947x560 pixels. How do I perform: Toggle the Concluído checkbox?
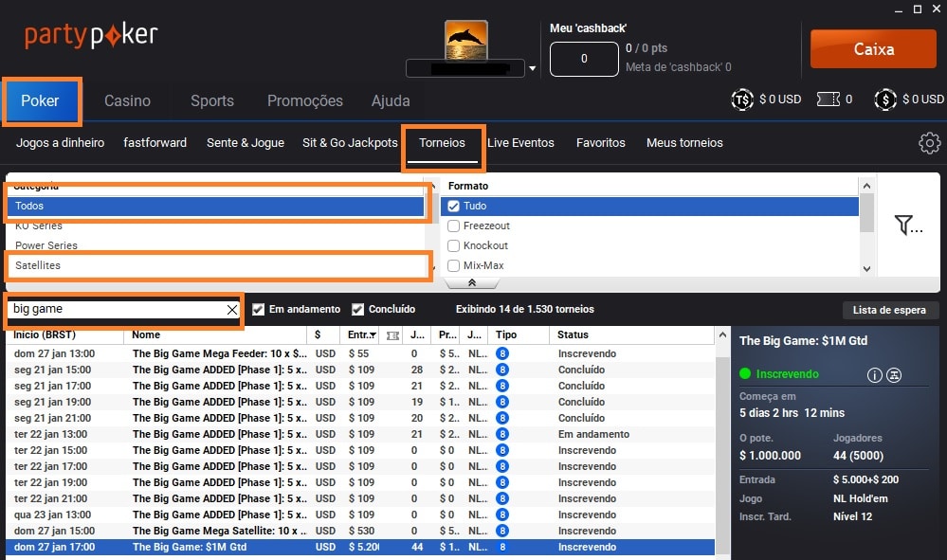click(x=358, y=310)
